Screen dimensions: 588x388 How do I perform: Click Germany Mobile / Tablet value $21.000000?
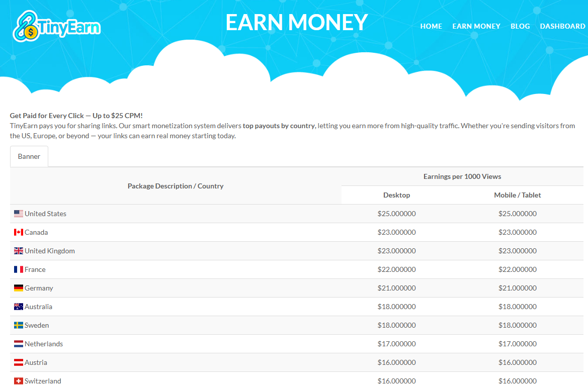(x=518, y=288)
